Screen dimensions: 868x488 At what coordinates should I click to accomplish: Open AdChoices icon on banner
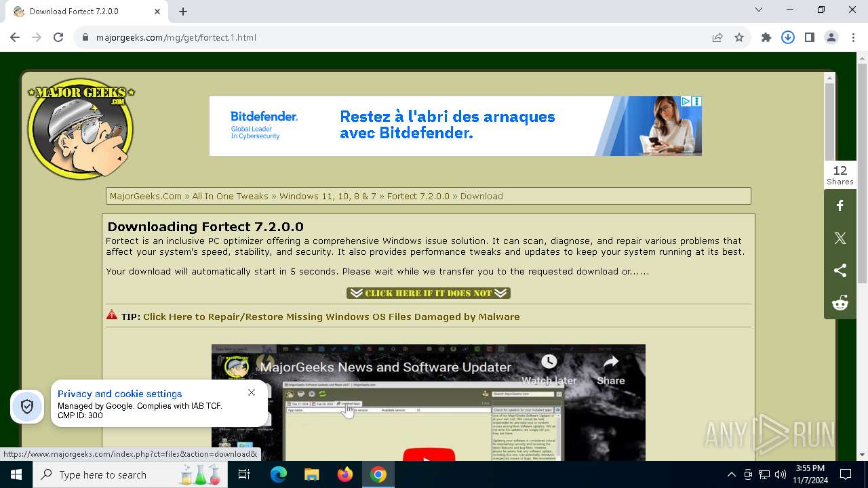686,101
